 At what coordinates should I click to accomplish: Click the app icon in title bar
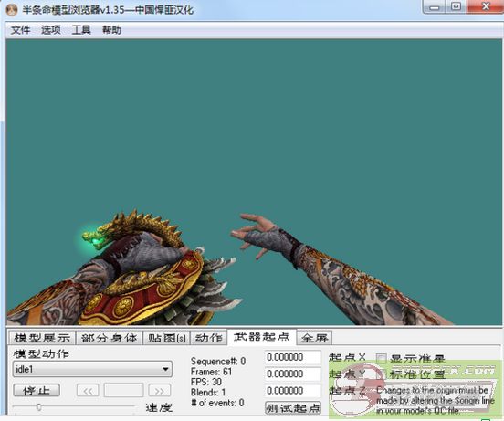(x=12, y=10)
